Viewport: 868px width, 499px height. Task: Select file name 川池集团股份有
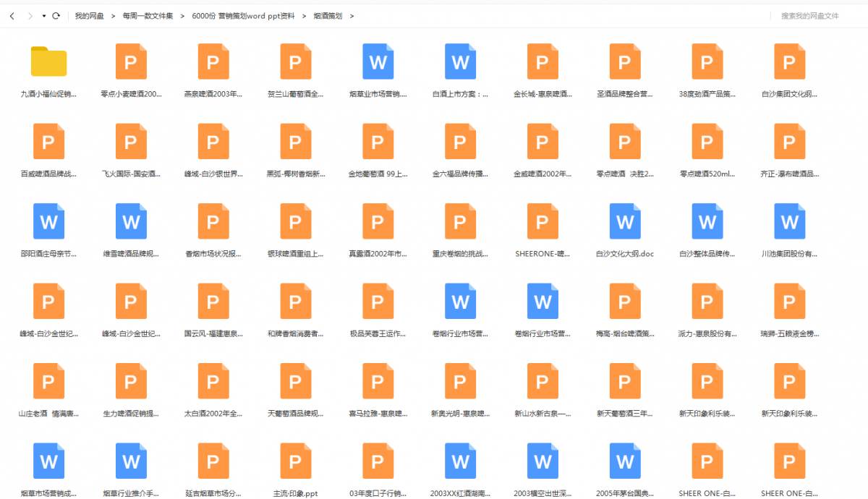click(790, 255)
